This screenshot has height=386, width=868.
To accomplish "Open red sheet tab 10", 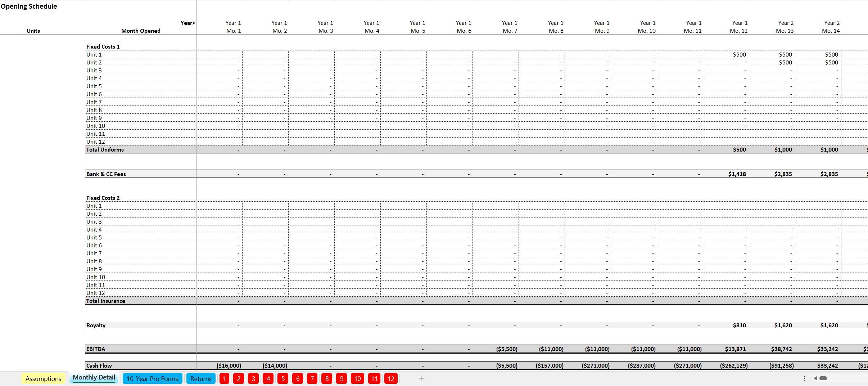I will pos(357,378).
